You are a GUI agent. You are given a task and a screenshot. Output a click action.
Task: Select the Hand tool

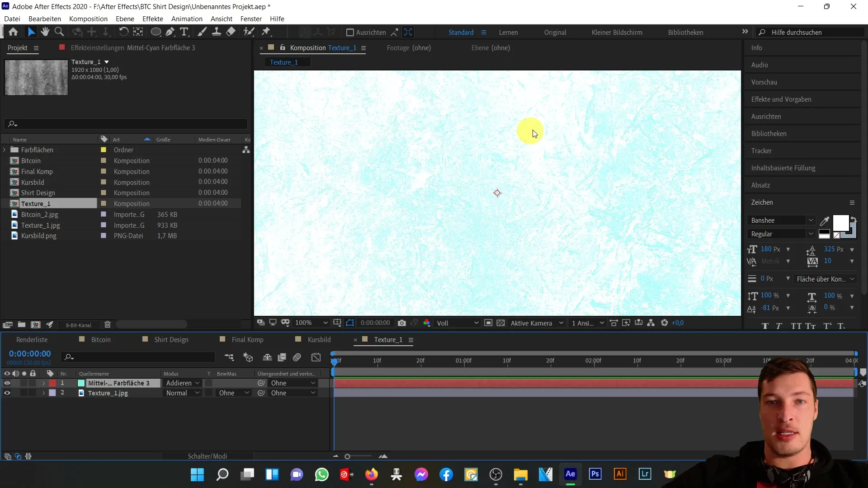click(45, 32)
